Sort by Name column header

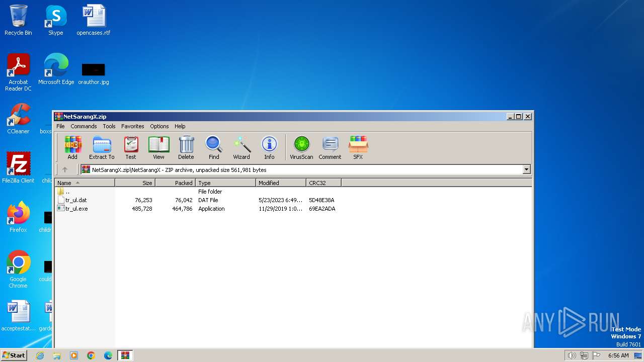point(85,183)
